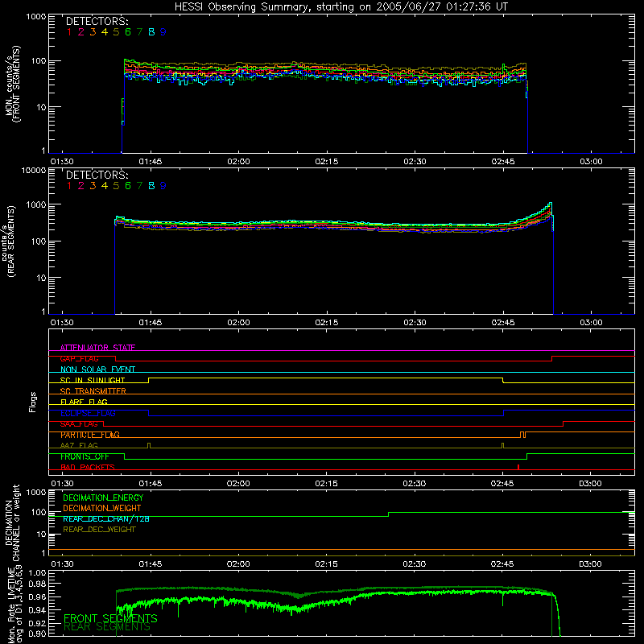Select the ECLIPSE_FLAG label

pos(88,413)
